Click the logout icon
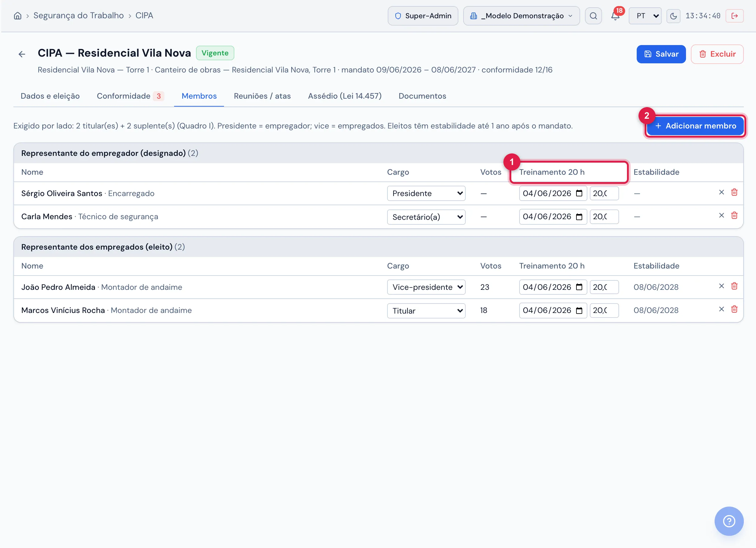The height and width of the screenshot is (548, 756). [735, 16]
